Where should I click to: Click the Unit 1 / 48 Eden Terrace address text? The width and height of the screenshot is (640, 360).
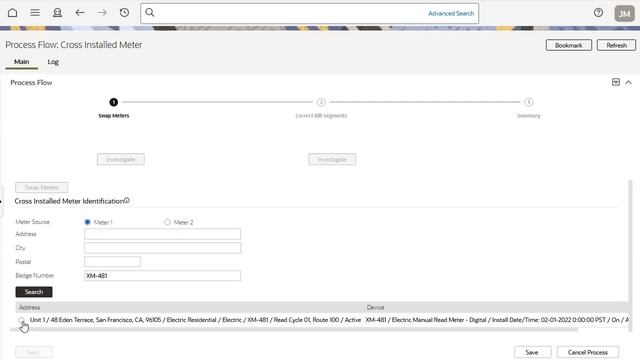tap(195, 320)
